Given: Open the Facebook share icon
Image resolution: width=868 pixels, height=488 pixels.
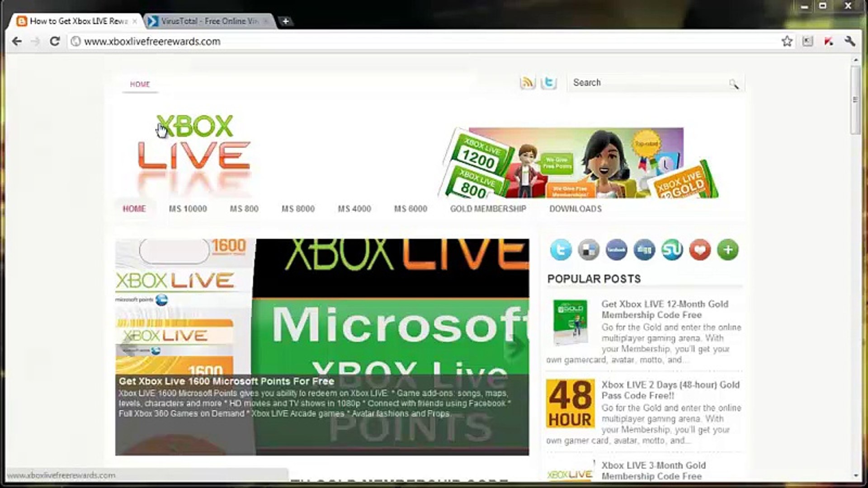Looking at the screenshot, I should tap(617, 249).
